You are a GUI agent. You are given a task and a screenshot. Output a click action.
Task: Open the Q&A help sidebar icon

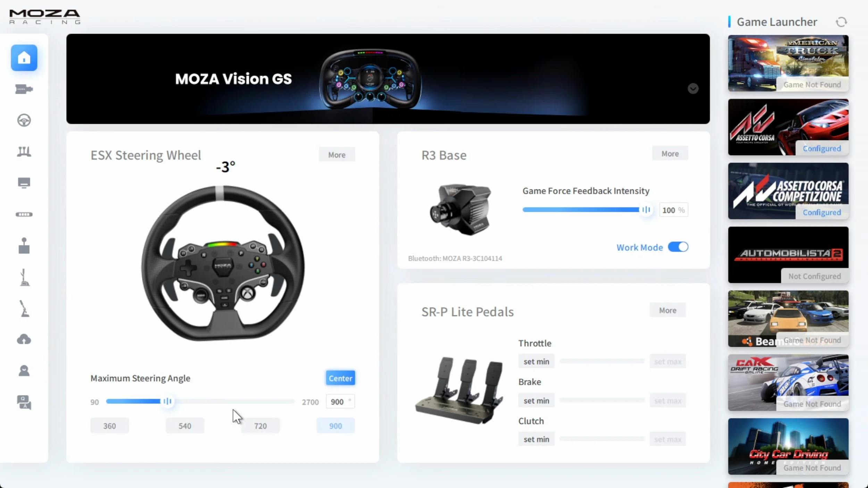[x=24, y=402]
